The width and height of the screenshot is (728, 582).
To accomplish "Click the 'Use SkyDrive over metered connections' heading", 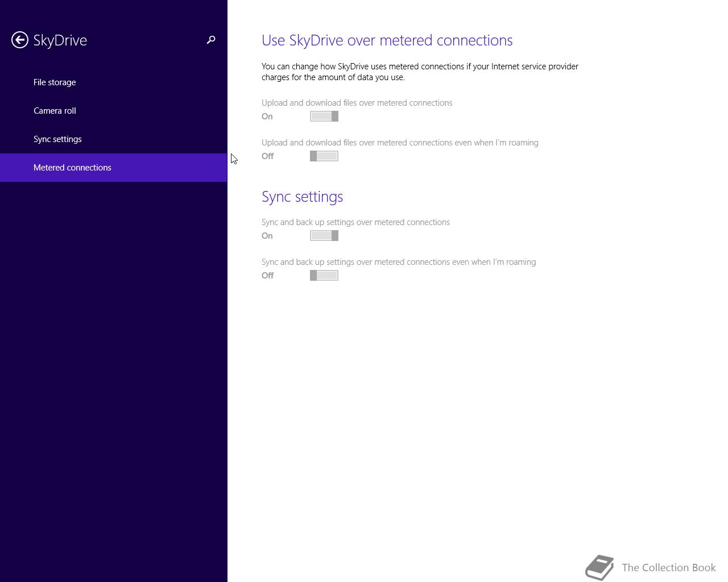I will (x=387, y=40).
